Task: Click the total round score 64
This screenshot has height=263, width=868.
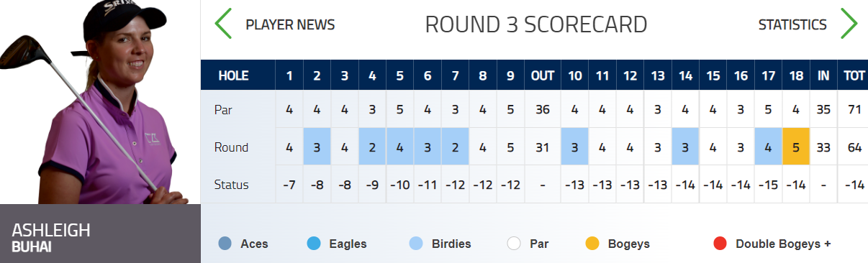Action: [854, 147]
